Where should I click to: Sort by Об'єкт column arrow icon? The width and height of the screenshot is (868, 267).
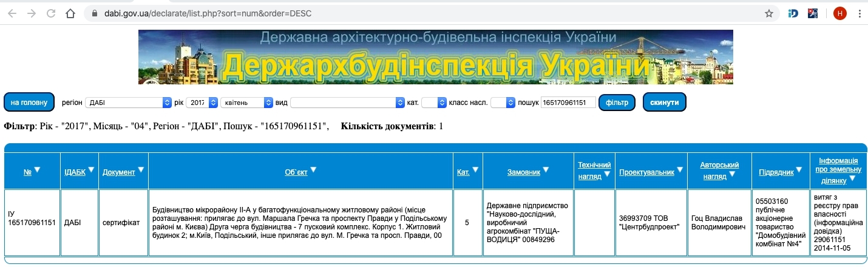click(313, 171)
